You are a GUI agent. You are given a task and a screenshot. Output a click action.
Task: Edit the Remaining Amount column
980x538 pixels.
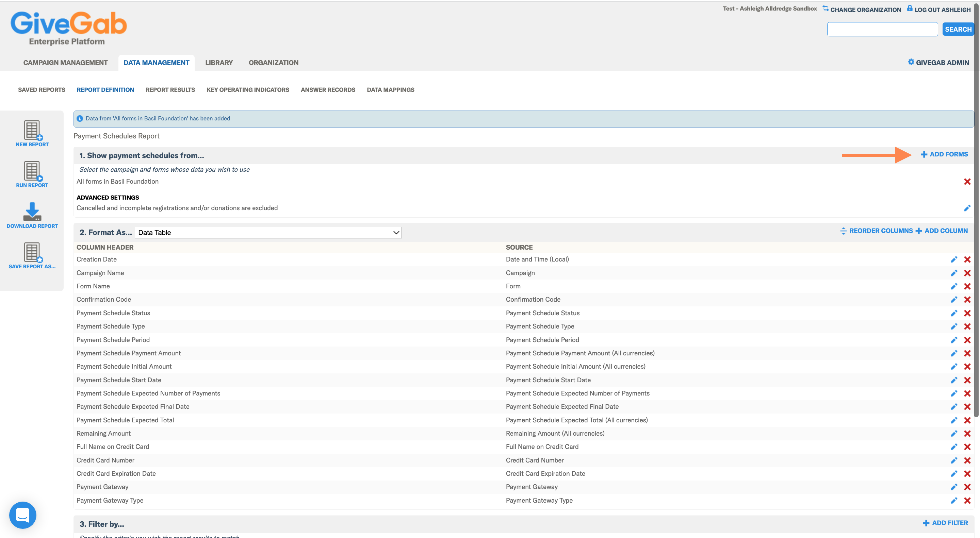tap(954, 434)
